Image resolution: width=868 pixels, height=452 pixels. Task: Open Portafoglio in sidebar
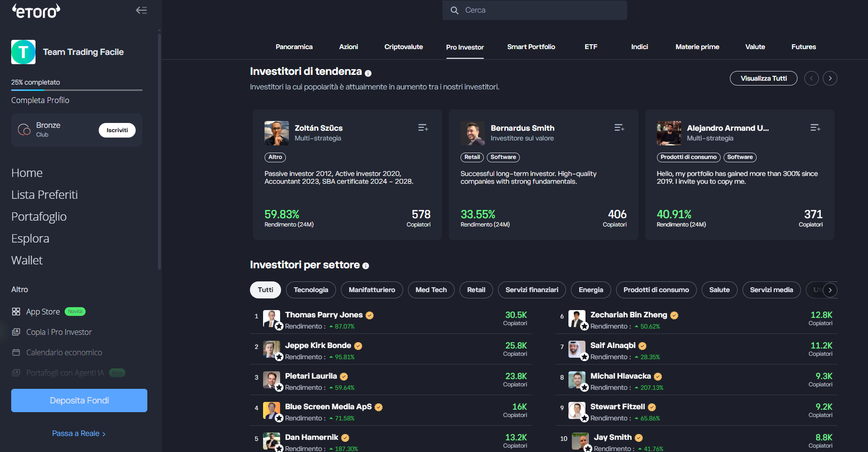tap(39, 217)
